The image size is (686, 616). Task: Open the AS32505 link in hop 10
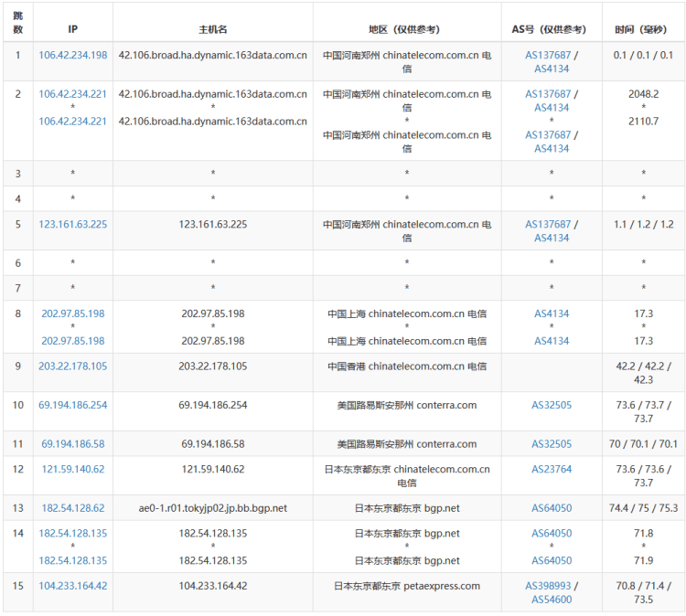point(552,405)
